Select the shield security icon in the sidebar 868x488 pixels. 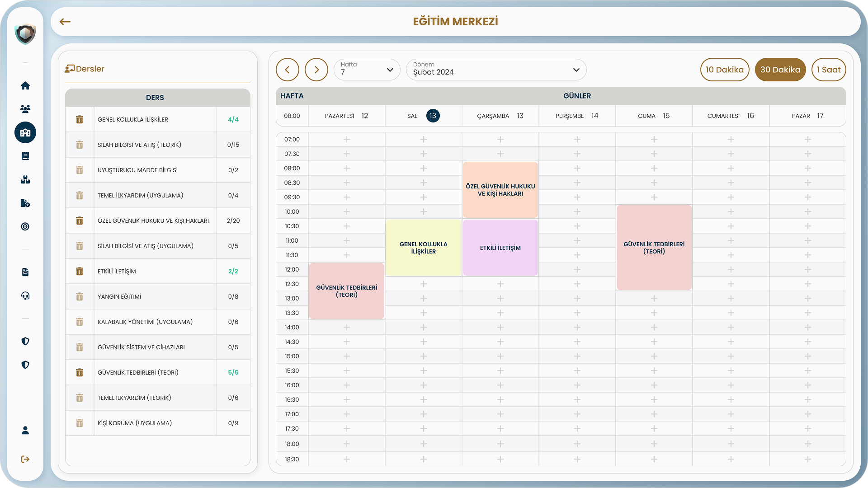point(25,341)
